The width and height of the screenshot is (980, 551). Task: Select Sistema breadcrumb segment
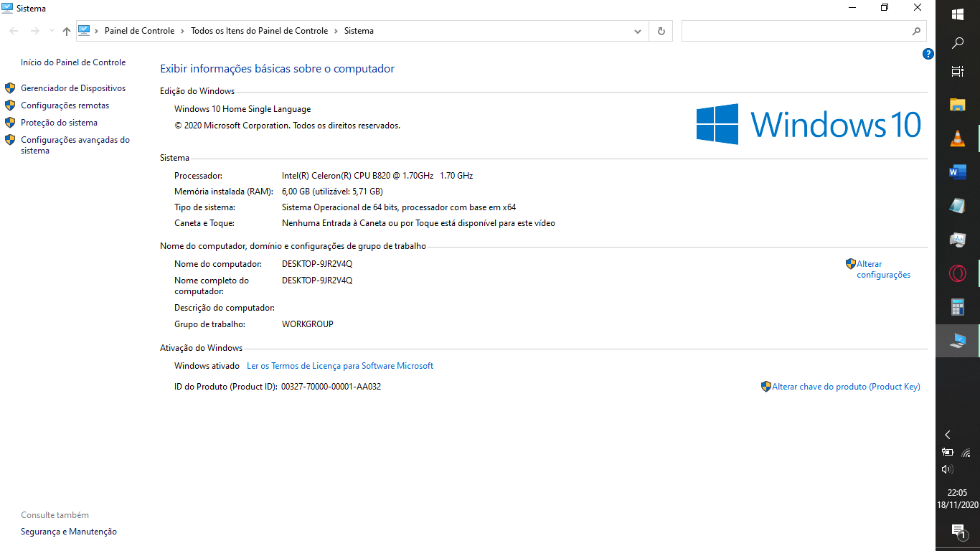(359, 31)
